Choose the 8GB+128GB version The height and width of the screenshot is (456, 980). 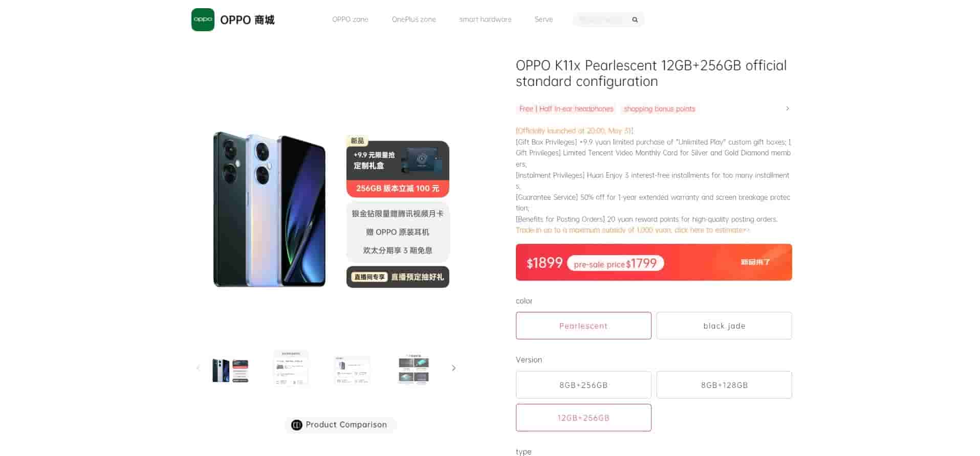point(724,385)
